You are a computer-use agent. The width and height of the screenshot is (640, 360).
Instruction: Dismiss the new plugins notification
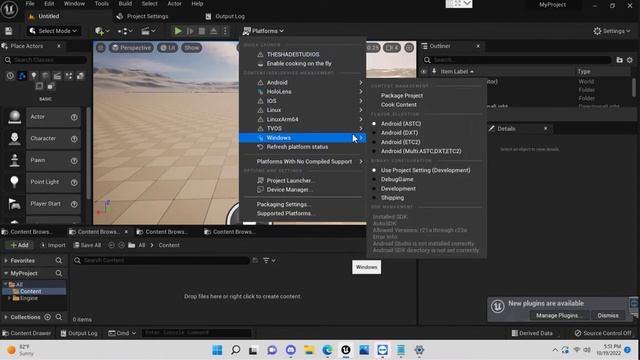click(x=608, y=316)
